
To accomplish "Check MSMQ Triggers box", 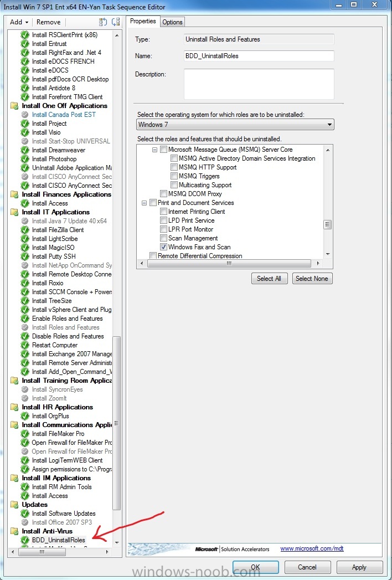I will click(x=174, y=177).
